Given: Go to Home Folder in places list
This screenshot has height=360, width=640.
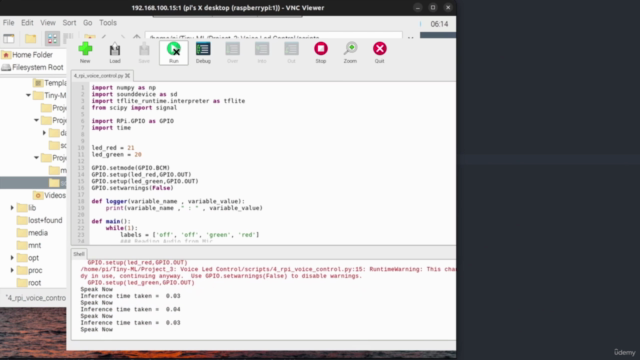Looking at the screenshot, I should [x=27, y=55].
